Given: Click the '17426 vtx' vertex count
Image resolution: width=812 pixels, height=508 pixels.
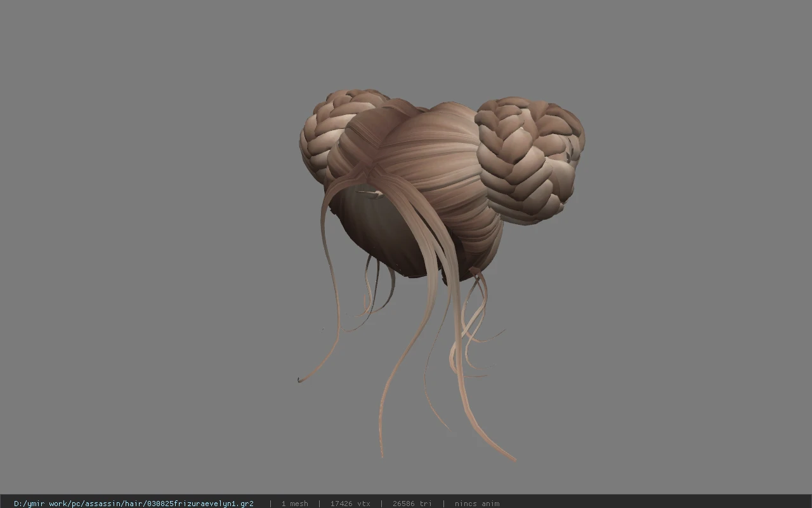Looking at the screenshot, I should click(350, 504).
